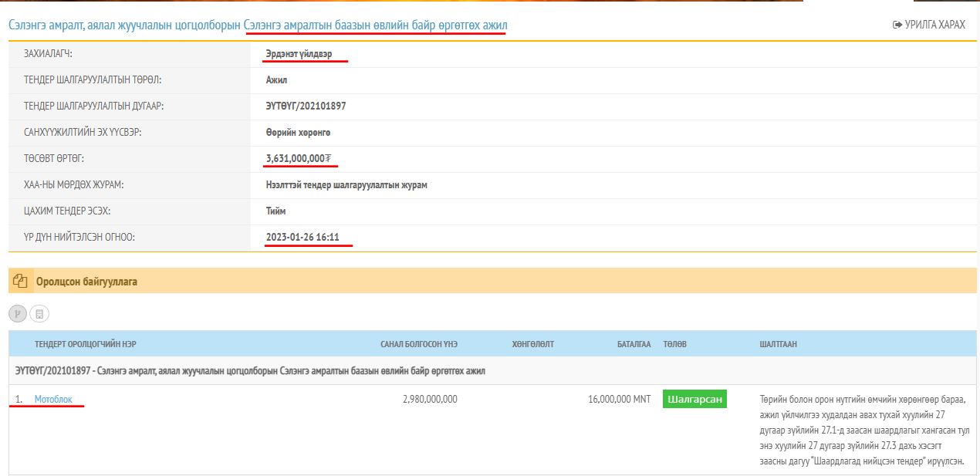Open the Мотоблок participant link
980x476 pixels.
pyautogui.click(x=53, y=399)
